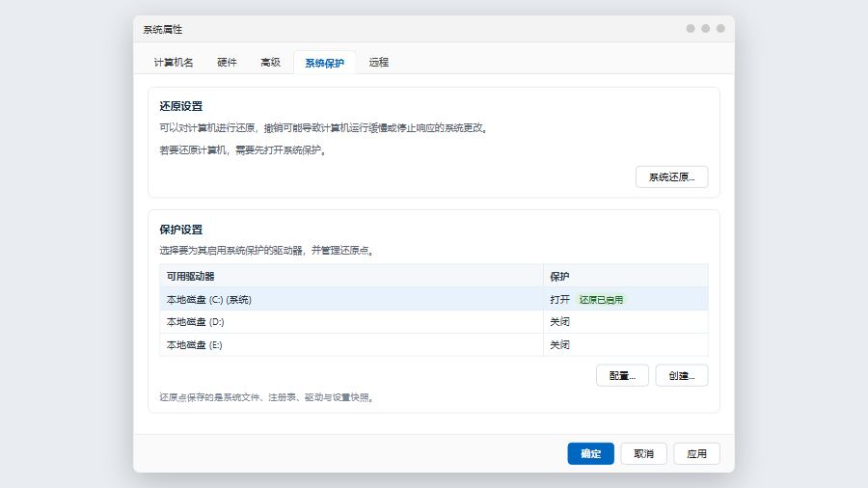Click the 系统还原... button
This screenshot has width=868, height=488.
coord(671,177)
